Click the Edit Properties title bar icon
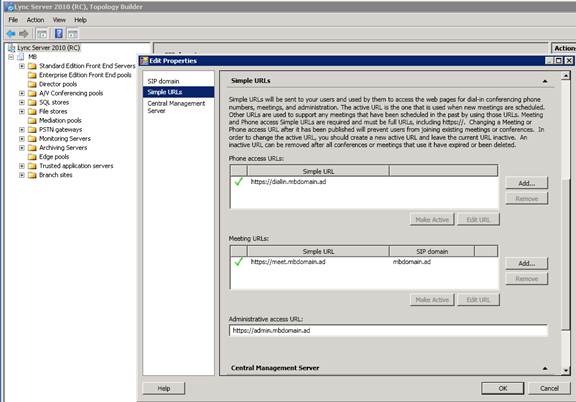This screenshot has width=576, height=402. tap(144, 61)
